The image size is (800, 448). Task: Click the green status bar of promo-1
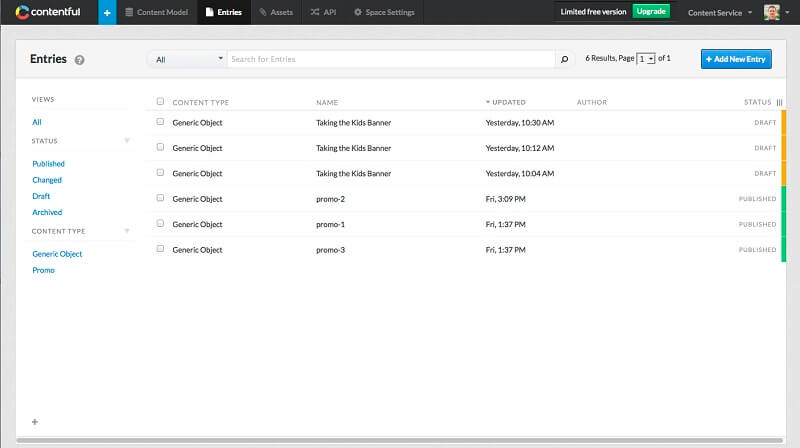pyautogui.click(x=784, y=224)
